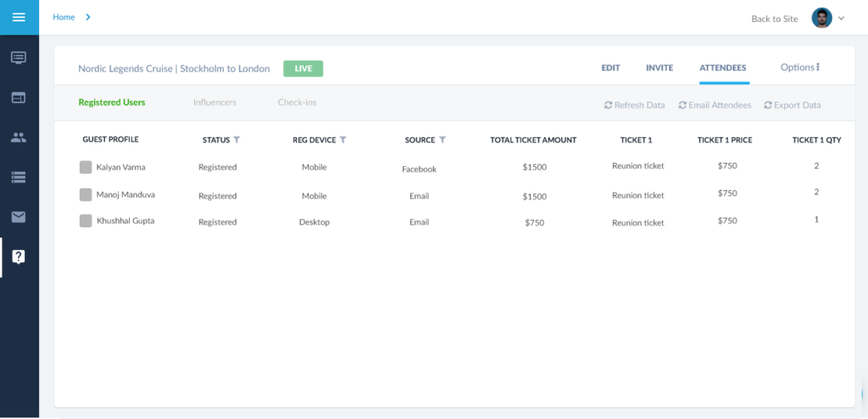The image size is (868, 419).
Task: Click the LIVE status badge
Action: pos(303,69)
